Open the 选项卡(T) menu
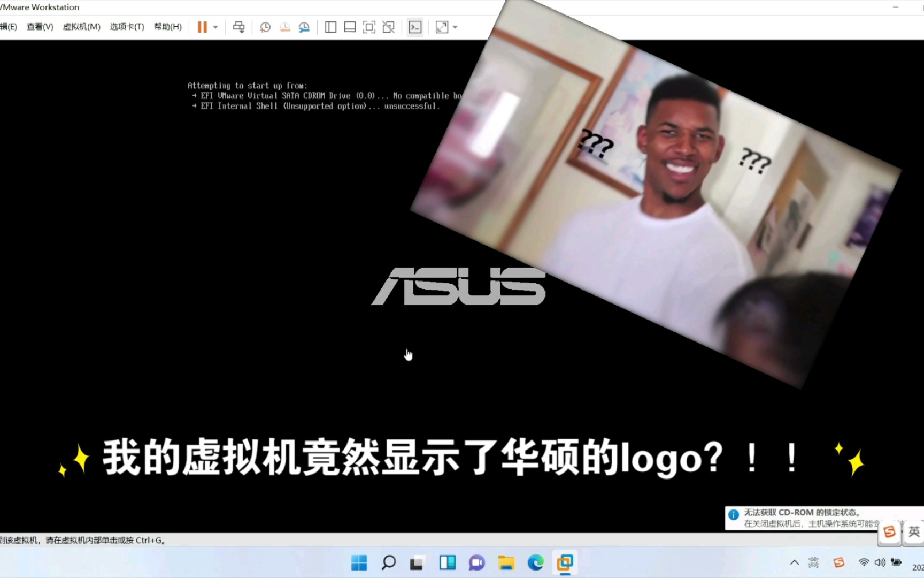This screenshot has height=578, width=924. pos(127,27)
